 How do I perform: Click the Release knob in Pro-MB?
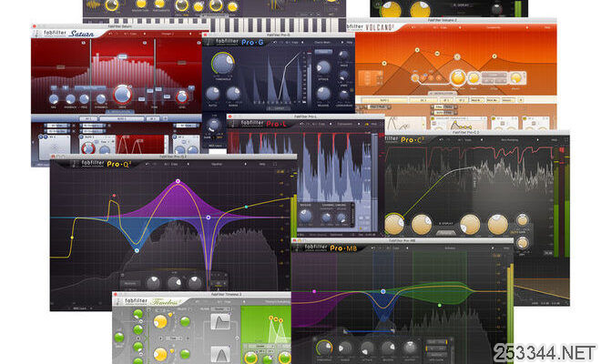coord(388,348)
